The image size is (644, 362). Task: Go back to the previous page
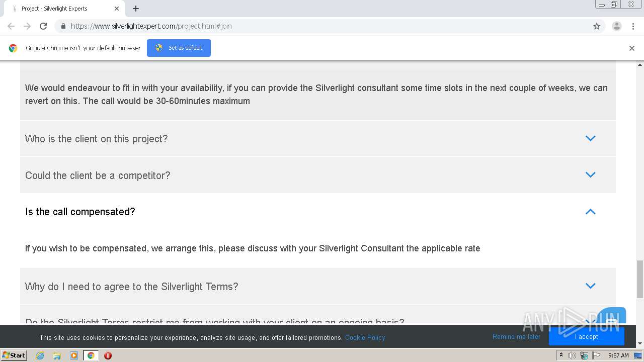(11, 26)
